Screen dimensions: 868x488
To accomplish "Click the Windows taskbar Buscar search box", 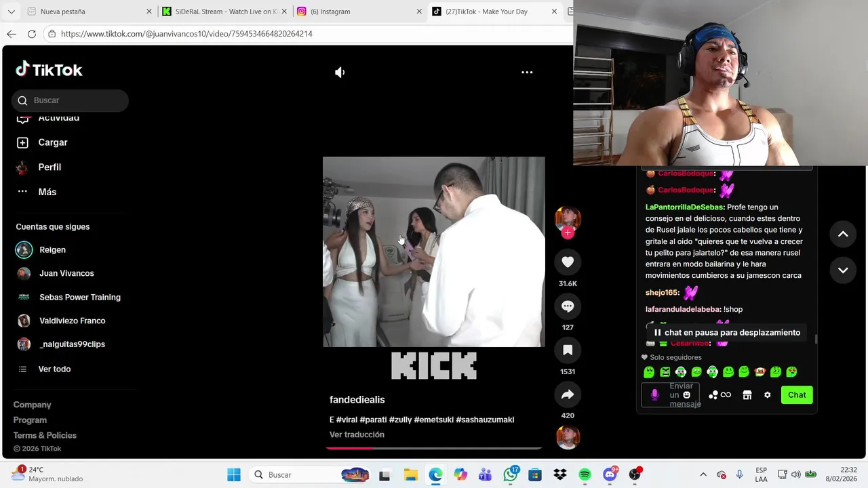I will (x=309, y=474).
